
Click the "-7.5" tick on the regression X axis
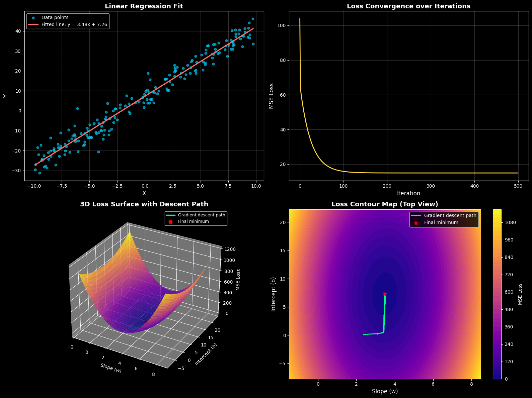tap(61, 186)
